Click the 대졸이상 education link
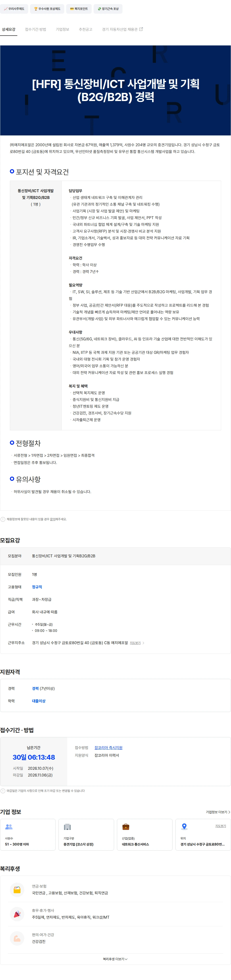Viewport: 231px width, 980px height. click(38, 701)
